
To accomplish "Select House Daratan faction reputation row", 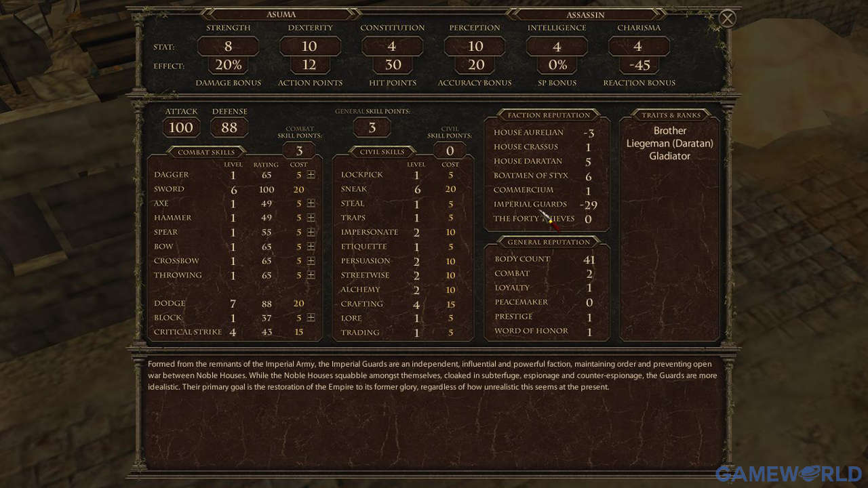I will pos(543,161).
